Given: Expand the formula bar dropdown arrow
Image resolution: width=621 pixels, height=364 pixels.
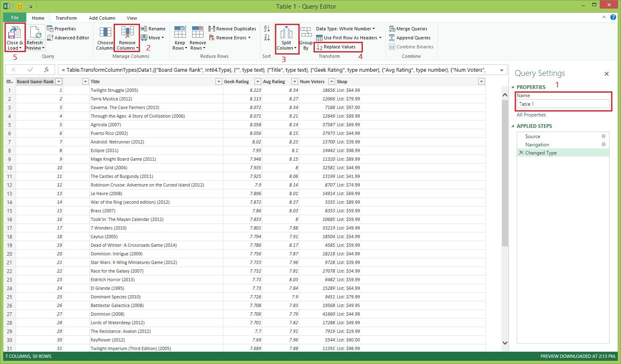Looking at the screenshot, I should click(502, 70).
